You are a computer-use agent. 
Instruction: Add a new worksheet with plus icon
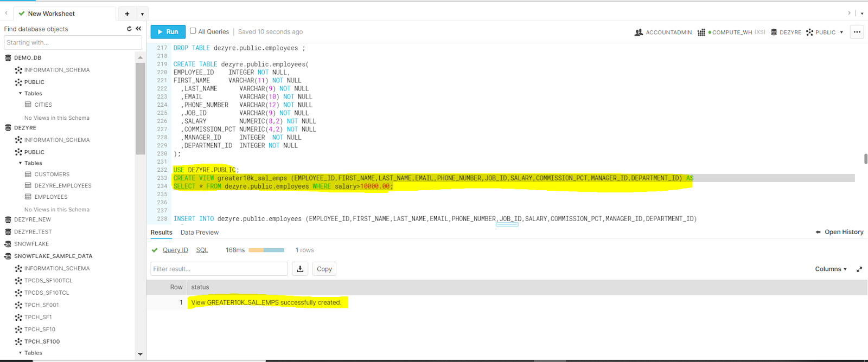pyautogui.click(x=127, y=14)
